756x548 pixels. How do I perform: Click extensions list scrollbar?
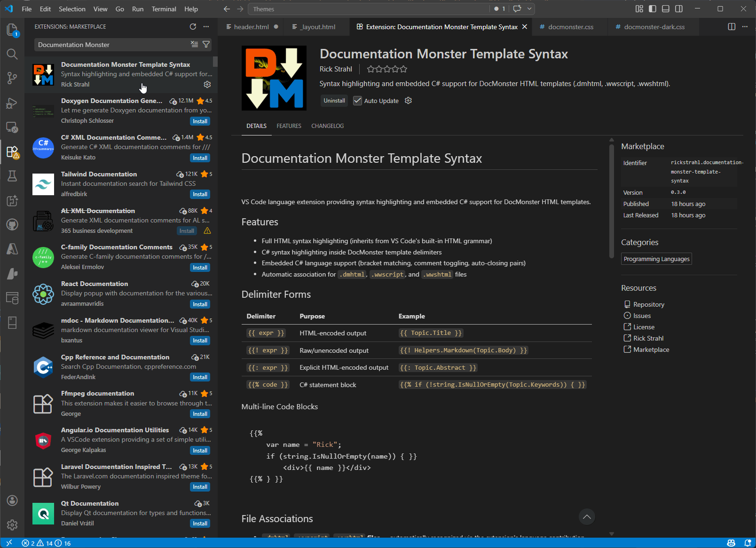tap(215, 62)
